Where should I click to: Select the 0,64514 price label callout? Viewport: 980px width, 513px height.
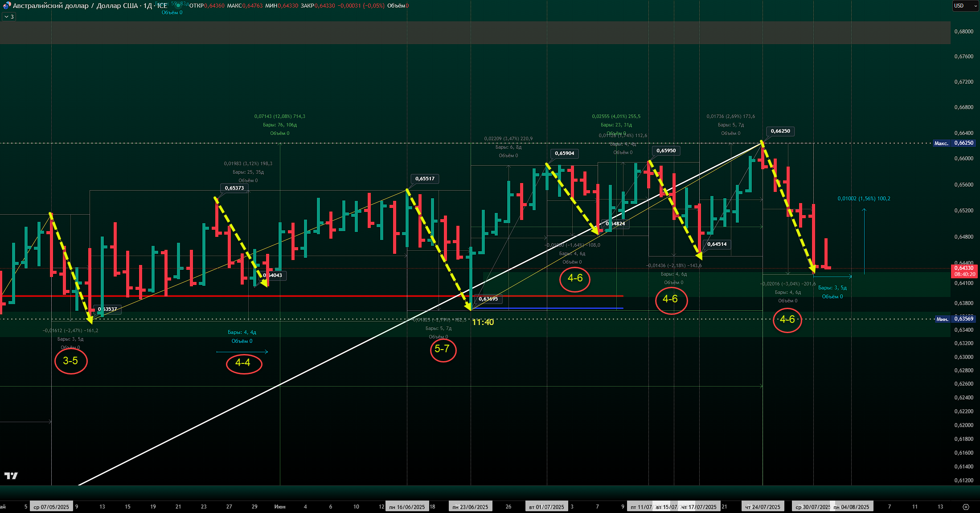[x=717, y=244]
